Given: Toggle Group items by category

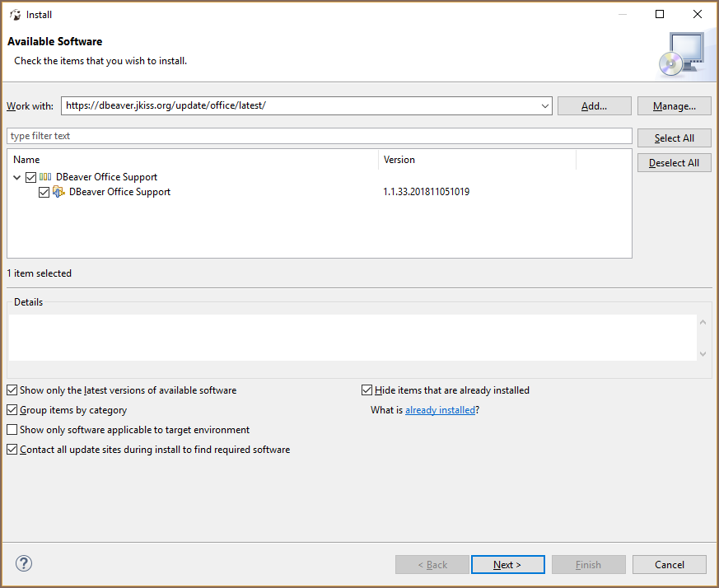Looking at the screenshot, I should pyautogui.click(x=12, y=410).
